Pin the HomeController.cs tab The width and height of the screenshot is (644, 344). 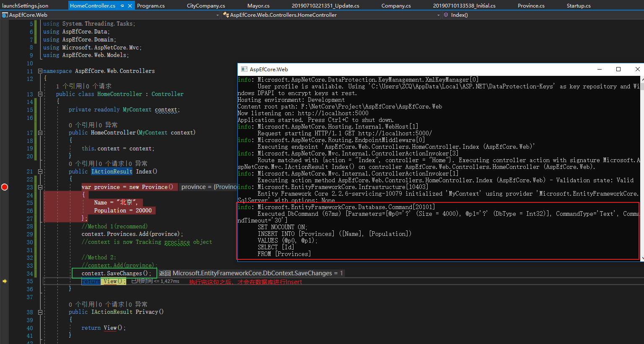point(122,6)
